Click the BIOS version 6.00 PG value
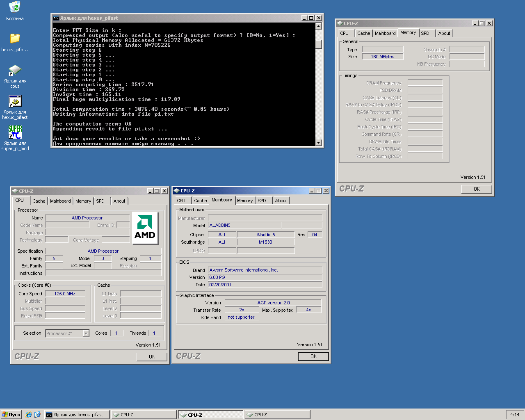The width and height of the screenshot is (525, 420). pos(265,278)
